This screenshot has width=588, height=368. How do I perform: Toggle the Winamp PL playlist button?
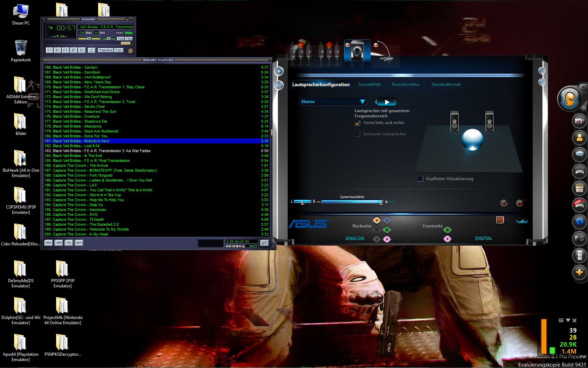[x=128, y=39]
